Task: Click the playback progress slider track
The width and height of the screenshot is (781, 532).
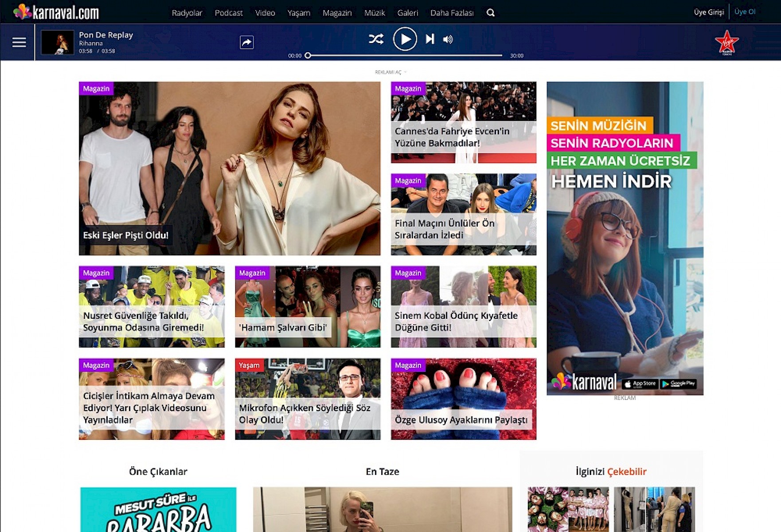Action: tap(404, 55)
